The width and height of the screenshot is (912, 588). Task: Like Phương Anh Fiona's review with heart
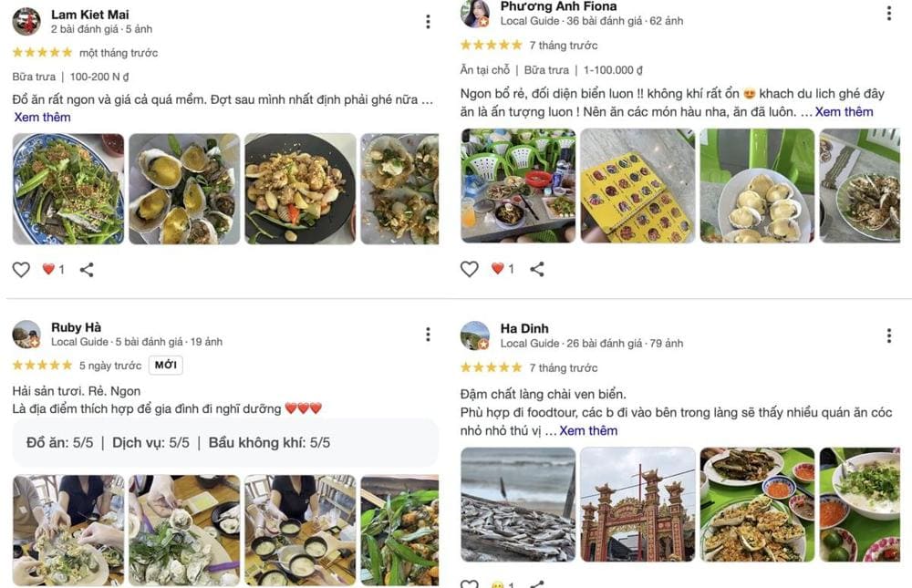coord(470,269)
